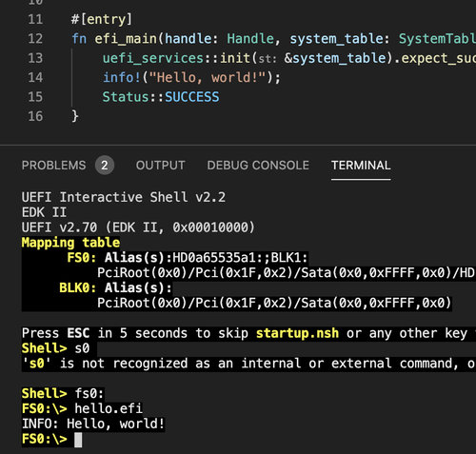Click the init call on line 13

point(235,58)
